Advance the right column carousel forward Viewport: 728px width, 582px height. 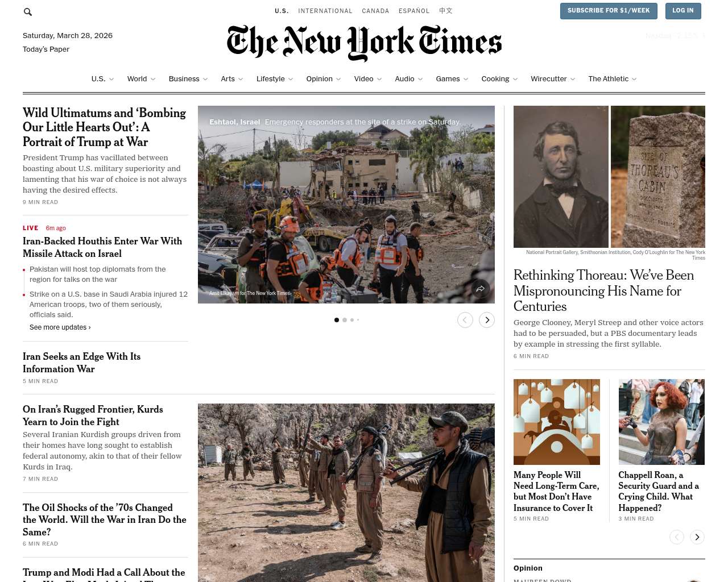point(697,537)
